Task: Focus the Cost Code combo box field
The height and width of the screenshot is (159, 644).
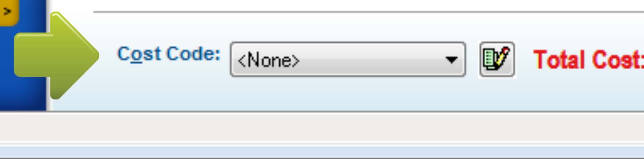Action: (x=347, y=59)
